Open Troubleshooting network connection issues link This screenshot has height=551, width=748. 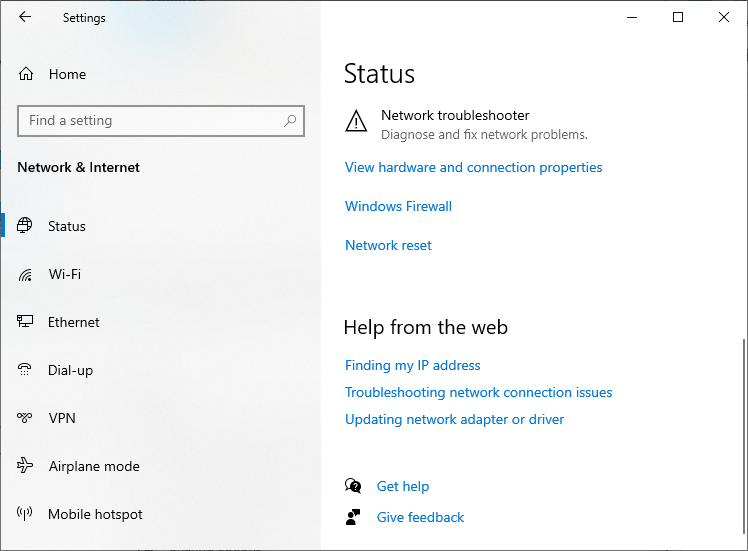click(x=478, y=392)
